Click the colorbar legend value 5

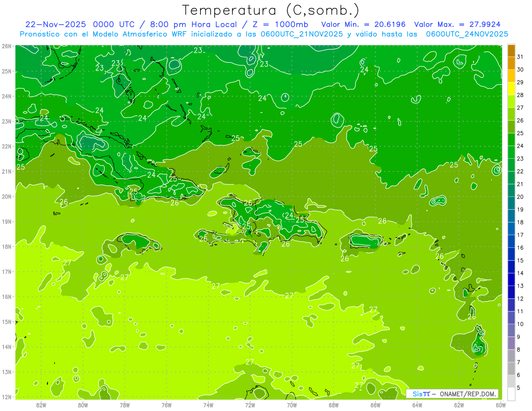(x=519, y=388)
